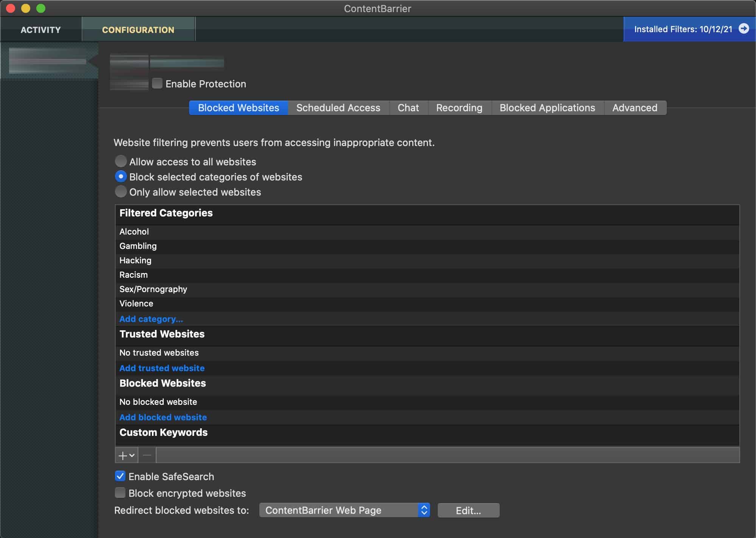
Task: Open the Chat tab
Action: (x=408, y=108)
